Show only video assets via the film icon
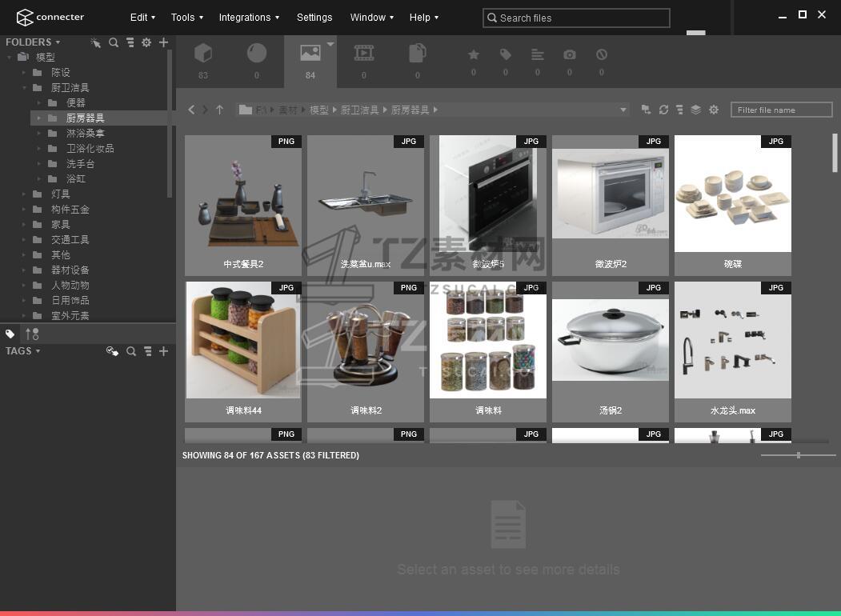Image resolution: width=841 pixels, height=616 pixels. [x=364, y=54]
